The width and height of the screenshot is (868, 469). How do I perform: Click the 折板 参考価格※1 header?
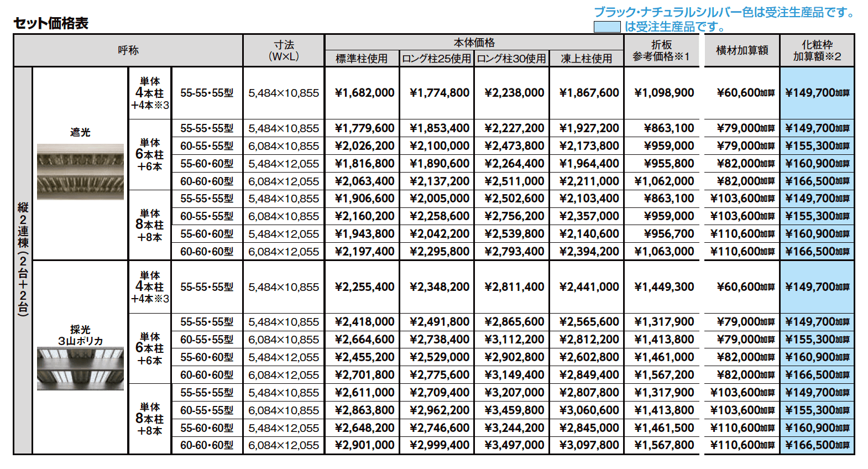(661, 50)
